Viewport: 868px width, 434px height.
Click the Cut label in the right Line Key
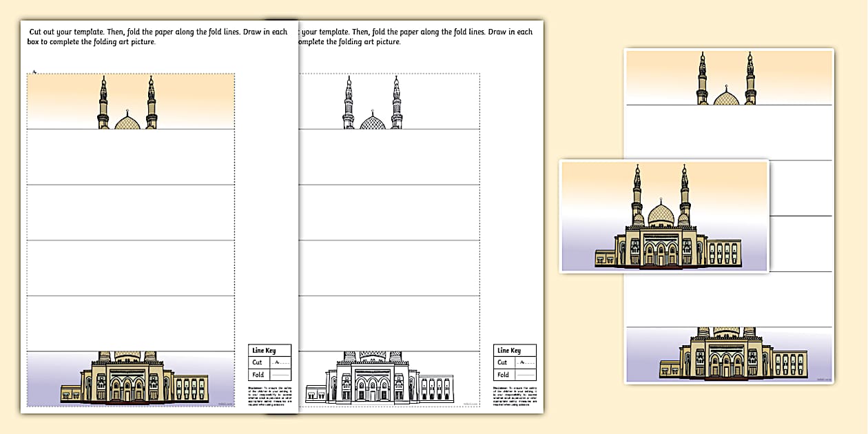pyautogui.click(x=502, y=362)
